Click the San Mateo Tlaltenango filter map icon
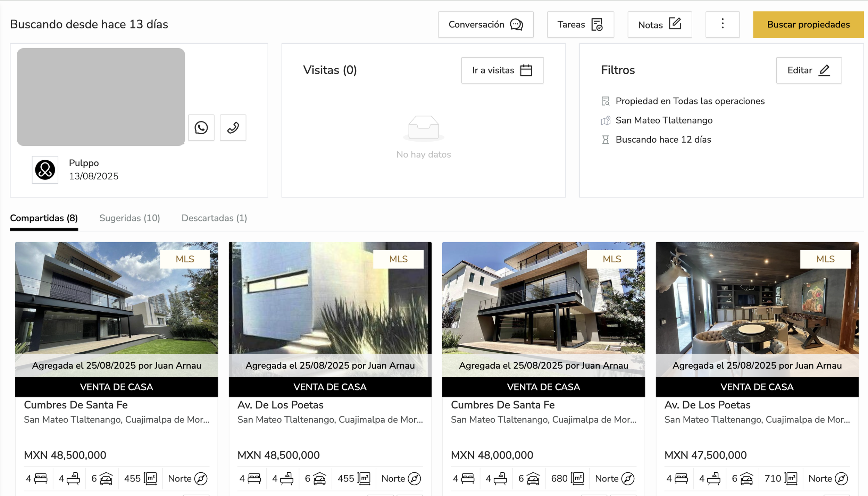This screenshot has height=496, width=868. coord(605,120)
